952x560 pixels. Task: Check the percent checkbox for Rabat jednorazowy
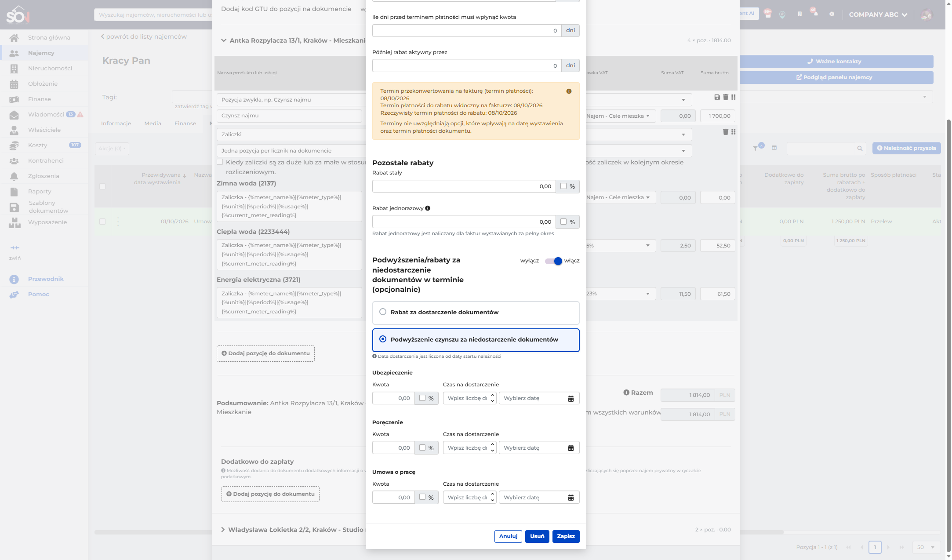[x=563, y=222]
